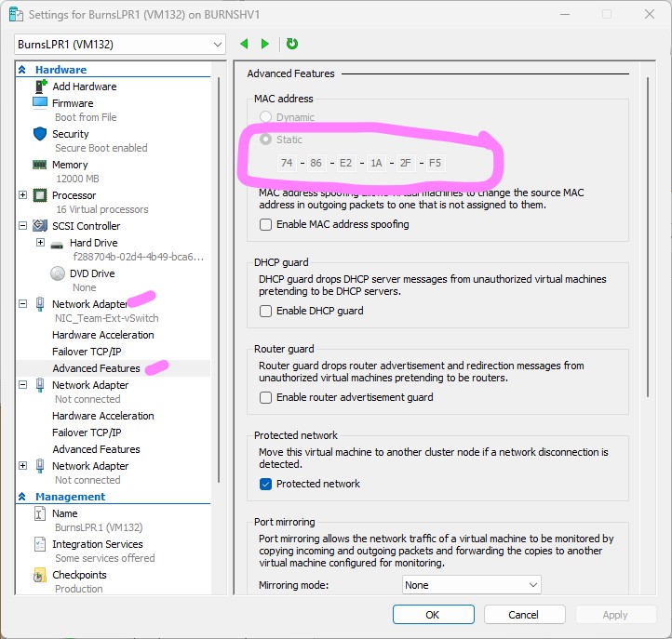Enable MAC address spoofing checkbox
Image resolution: width=672 pixels, height=639 pixels.
click(x=265, y=224)
